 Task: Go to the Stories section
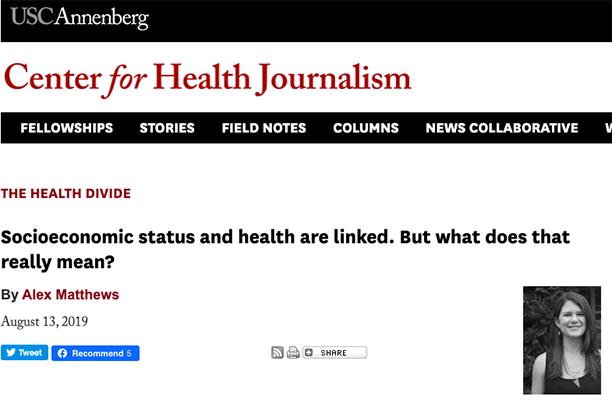(167, 128)
